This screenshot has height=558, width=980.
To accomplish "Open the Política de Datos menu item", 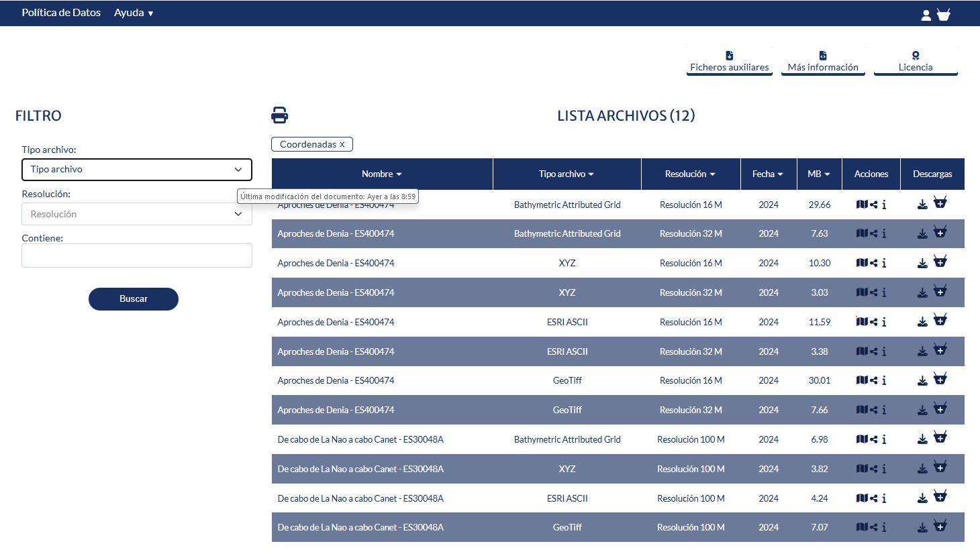I will [x=60, y=13].
